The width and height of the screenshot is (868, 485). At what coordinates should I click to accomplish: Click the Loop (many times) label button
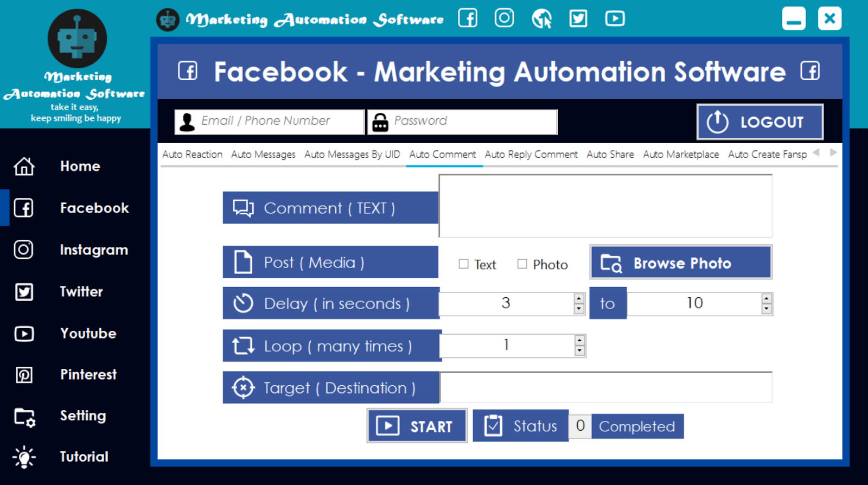(332, 346)
